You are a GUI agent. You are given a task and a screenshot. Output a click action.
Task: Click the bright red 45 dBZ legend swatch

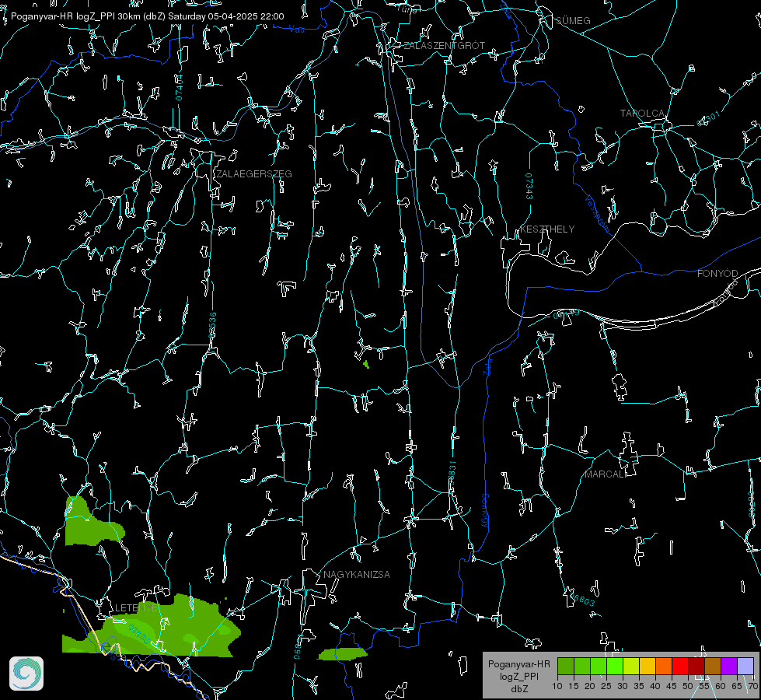click(x=680, y=666)
